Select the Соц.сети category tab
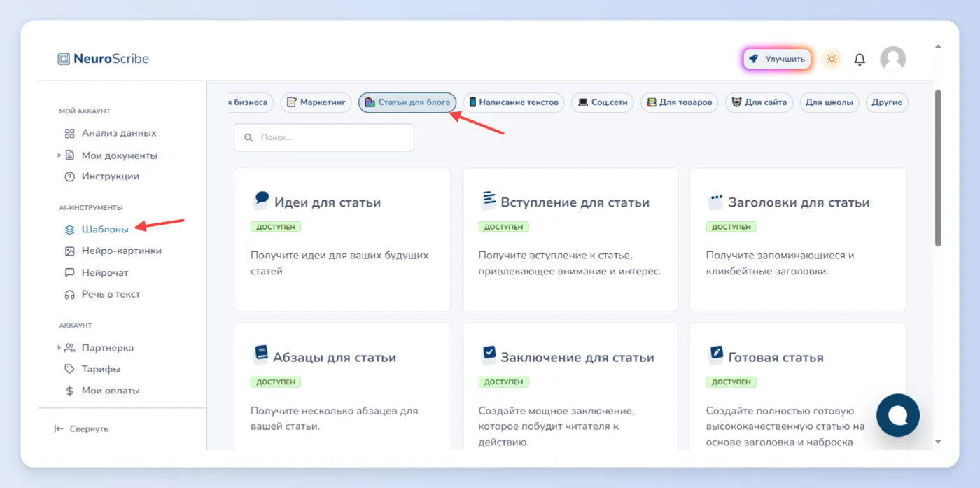 602,102
